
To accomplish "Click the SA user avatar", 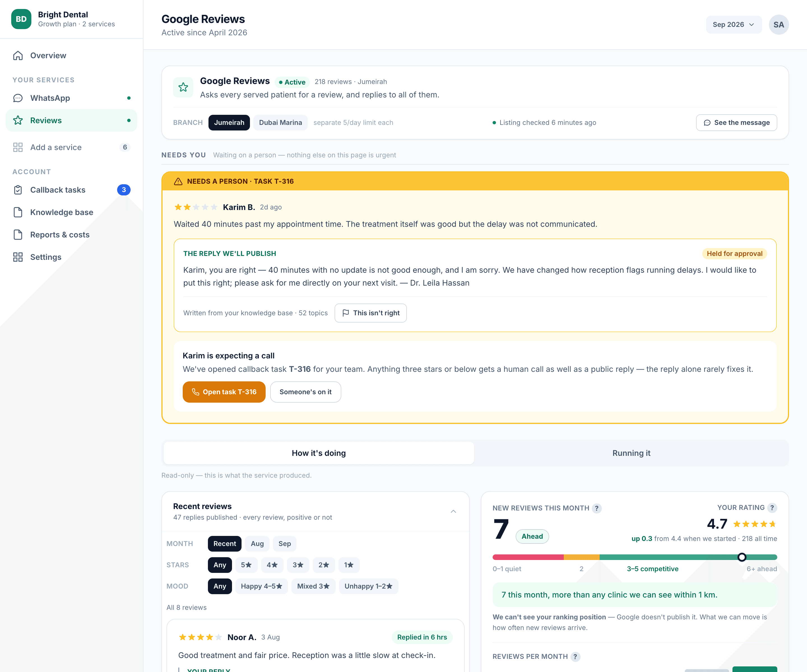I will 779,25.
